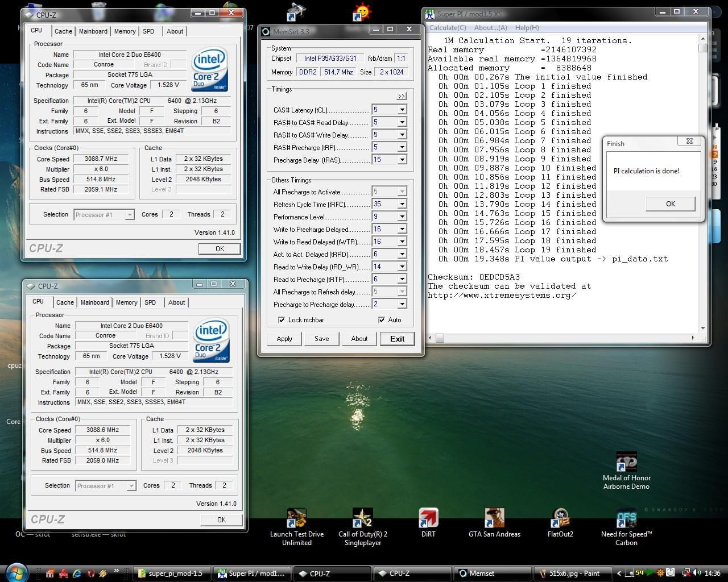
Task: Open GTA San Andreas desktop icon
Action: pyautogui.click(x=494, y=523)
